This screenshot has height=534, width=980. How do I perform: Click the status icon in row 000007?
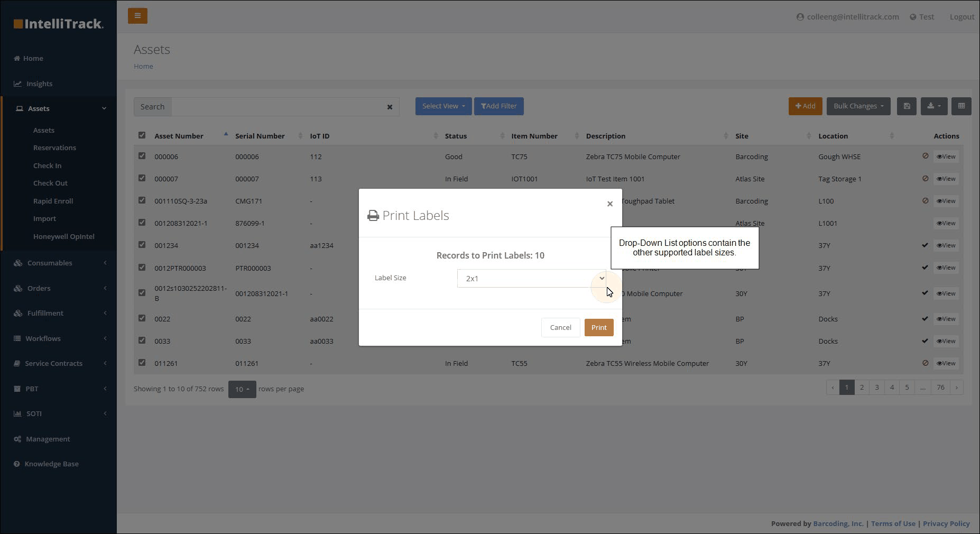pos(925,179)
